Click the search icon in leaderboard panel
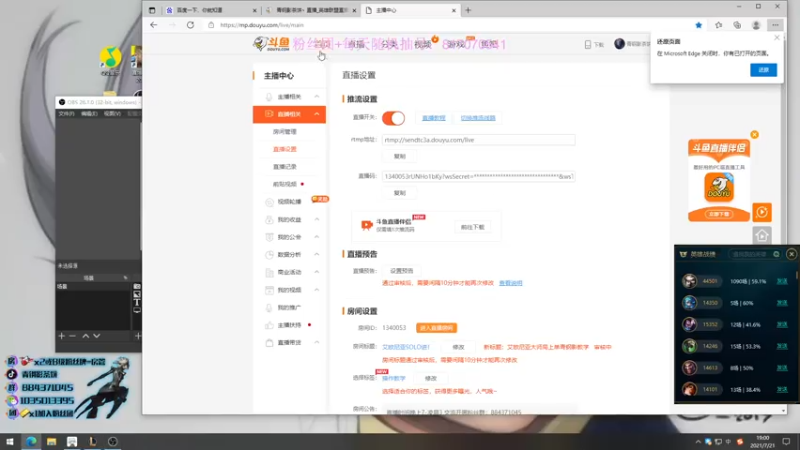Image resolution: width=800 pixels, height=450 pixels. [x=776, y=254]
